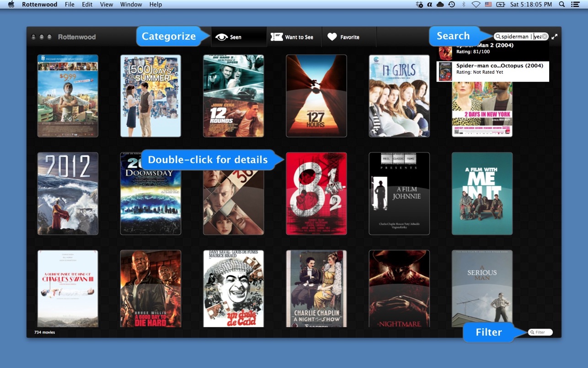Image resolution: width=588 pixels, height=368 pixels.
Task: Select the 2012 movie poster
Action: [x=68, y=194]
